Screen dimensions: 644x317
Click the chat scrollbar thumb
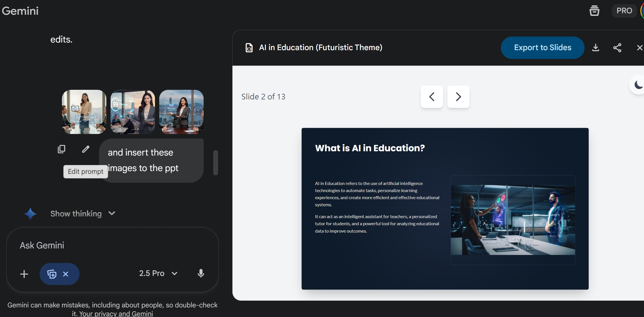click(216, 163)
